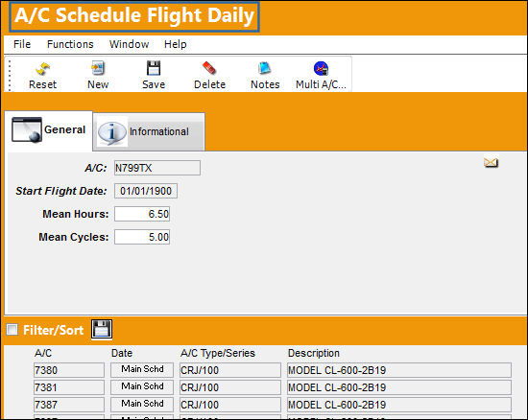Click Main Schd date cell of row 7381

[x=142, y=386]
